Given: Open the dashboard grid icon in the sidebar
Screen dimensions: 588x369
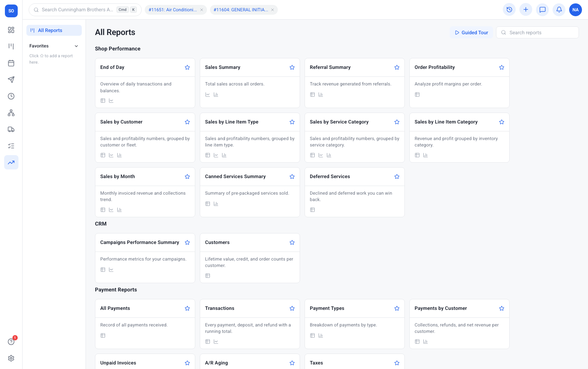Looking at the screenshot, I should coord(11,30).
